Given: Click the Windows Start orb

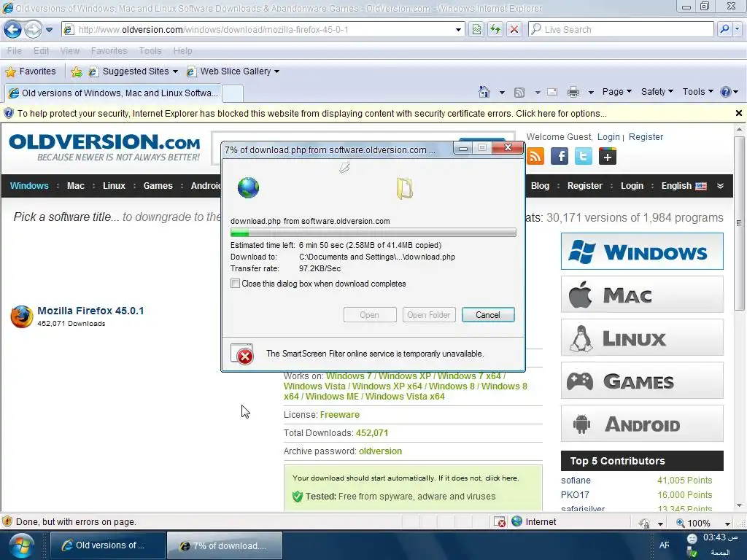Looking at the screenshot, I should coord(22,545).
